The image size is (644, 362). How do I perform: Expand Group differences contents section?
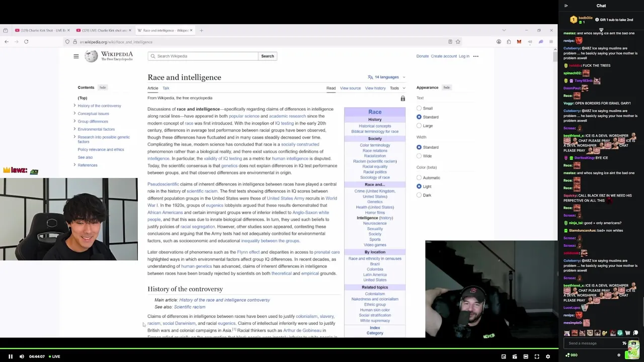pyautogui.click(x=74, y=121)
